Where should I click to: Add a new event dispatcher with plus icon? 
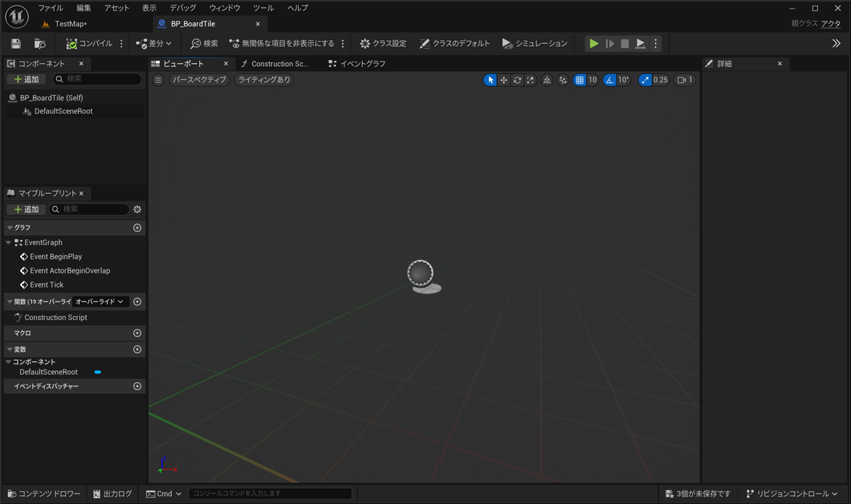[137, 386]
